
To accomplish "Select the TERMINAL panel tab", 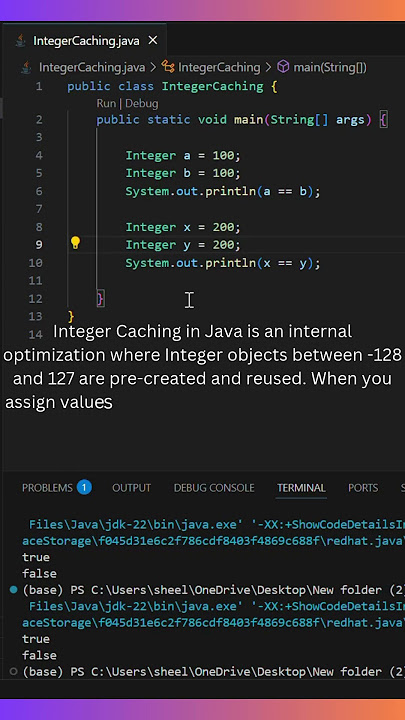I will point(301,488).
